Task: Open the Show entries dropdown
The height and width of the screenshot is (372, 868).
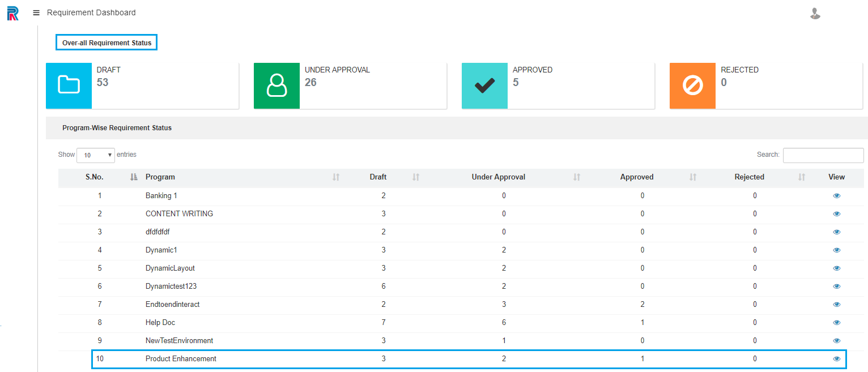Action: pos(95,155)
